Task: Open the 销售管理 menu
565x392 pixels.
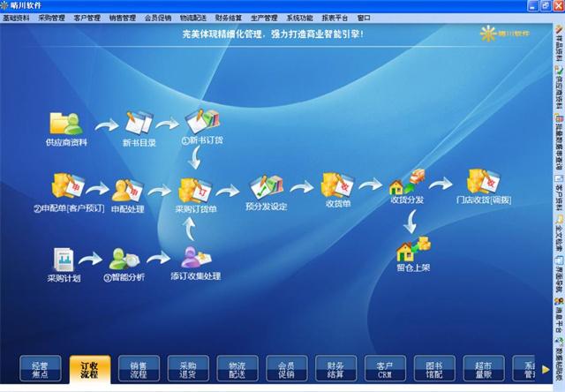Action: tap(123, 18)
